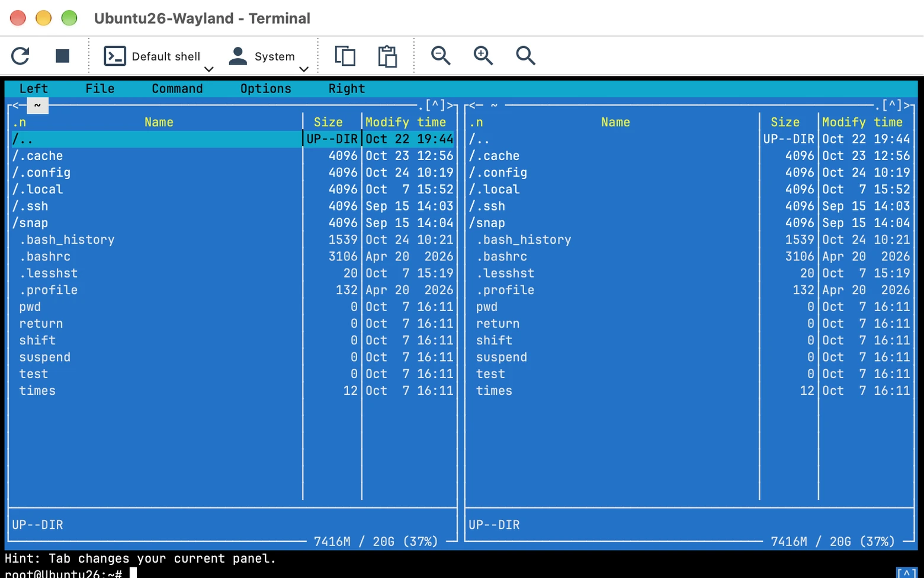Open search with the magnifier icon
The height and width of the screenshot is (578, 924).
pyautogui.click(x=525, y=56)
